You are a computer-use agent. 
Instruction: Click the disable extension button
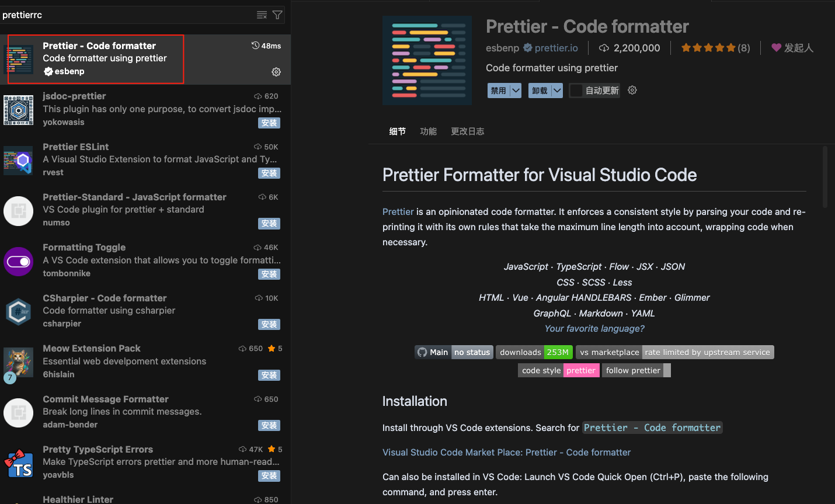coord(499,91)
